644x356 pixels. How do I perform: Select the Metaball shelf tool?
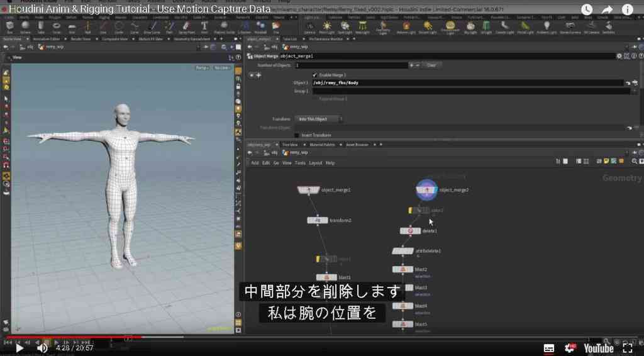point(260,27)
